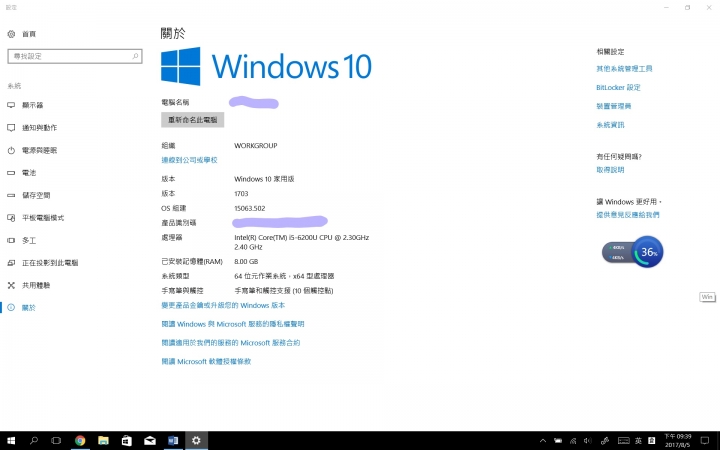Click the WORKGROUP organization value
720x450 pixels.
pos(256,146)
